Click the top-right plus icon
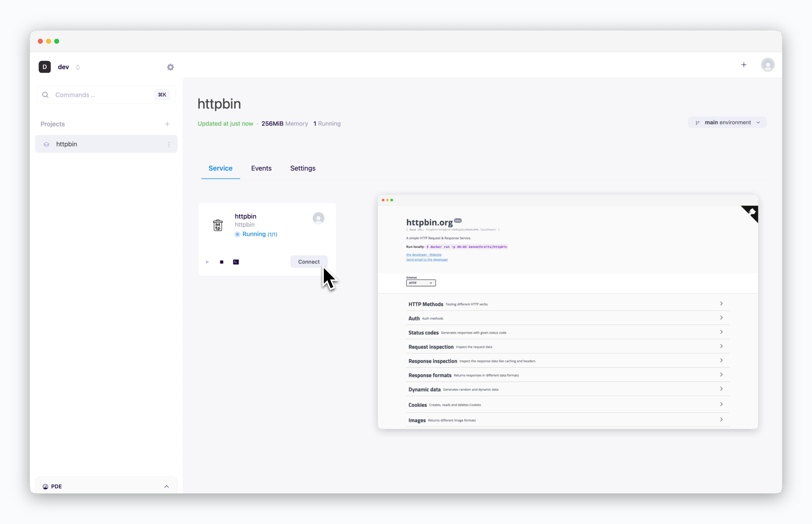Image resolution: width=812 pixels, height=524 pixels. [x=744, y=65]
